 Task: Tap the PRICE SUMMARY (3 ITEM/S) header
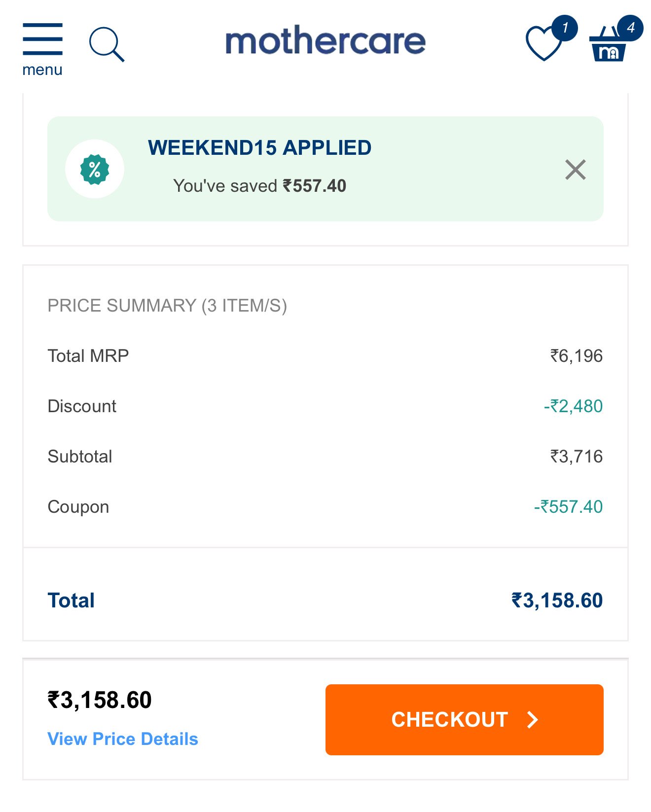tap(167, 306)
